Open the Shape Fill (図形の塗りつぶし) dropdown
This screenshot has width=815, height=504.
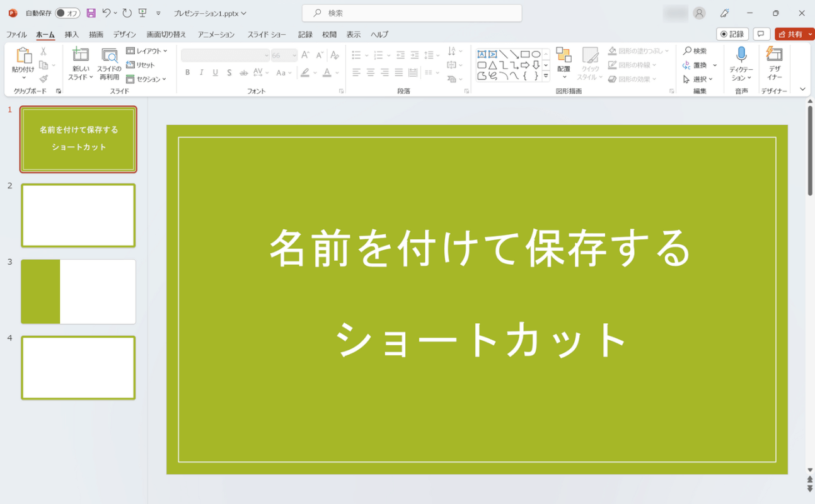pyautogui.click(x=638, y=51)
